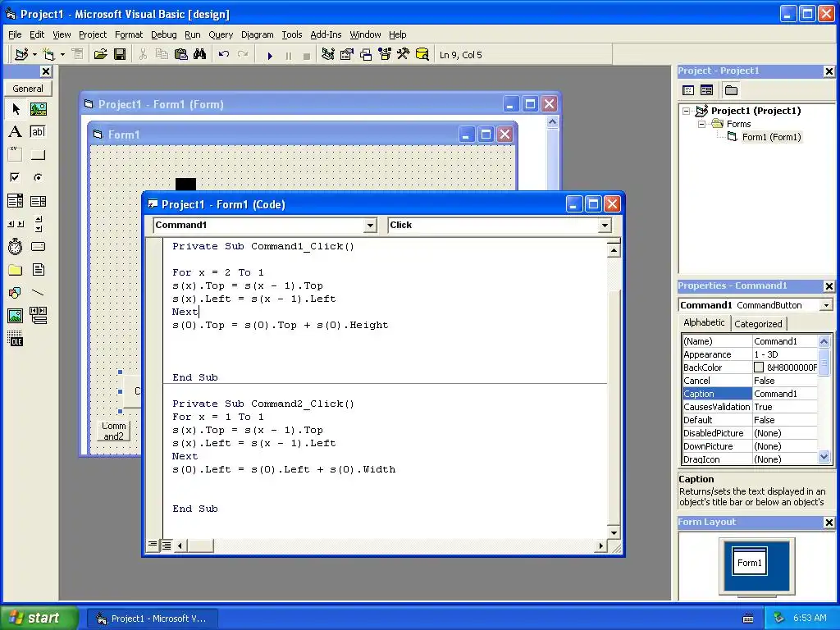Select the ListBox control in the toolbox
The height and width of the screenshot is (630, 840).
tap(38, 201)
